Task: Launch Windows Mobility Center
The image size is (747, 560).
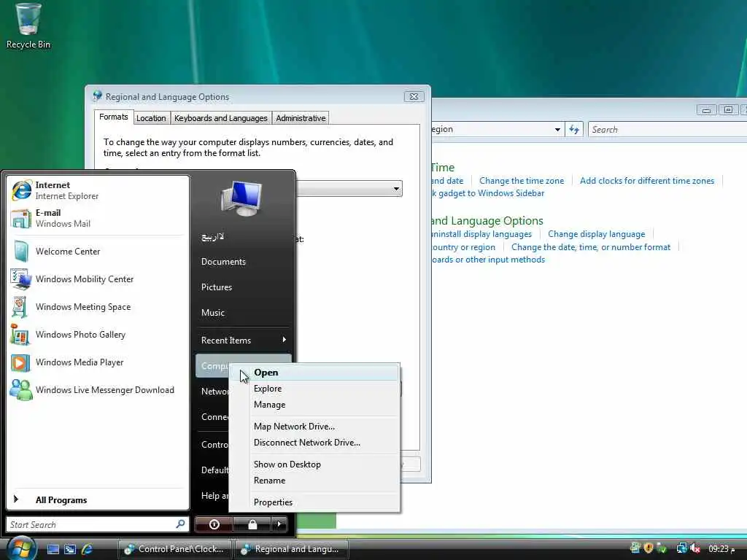Action: pos(98,279)
